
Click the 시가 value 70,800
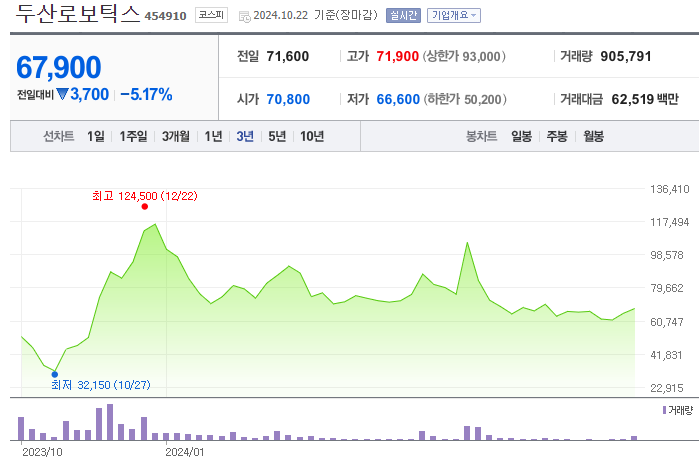click(288, 99)
